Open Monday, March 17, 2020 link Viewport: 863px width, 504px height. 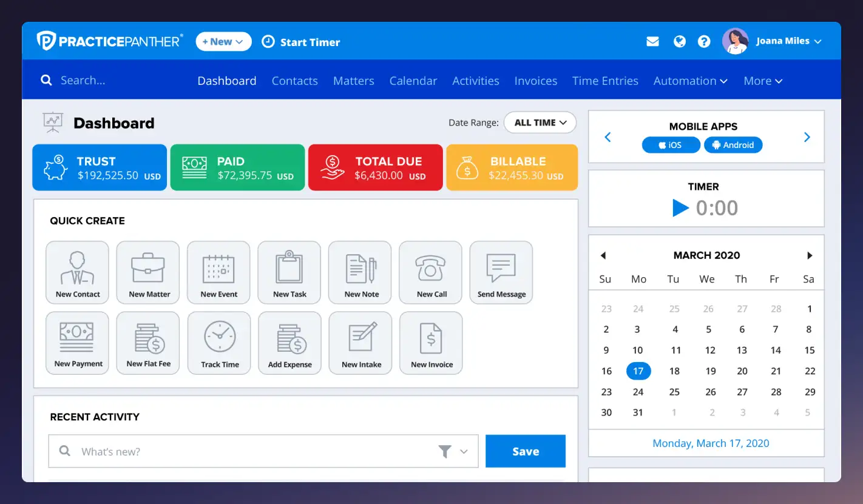710,443
